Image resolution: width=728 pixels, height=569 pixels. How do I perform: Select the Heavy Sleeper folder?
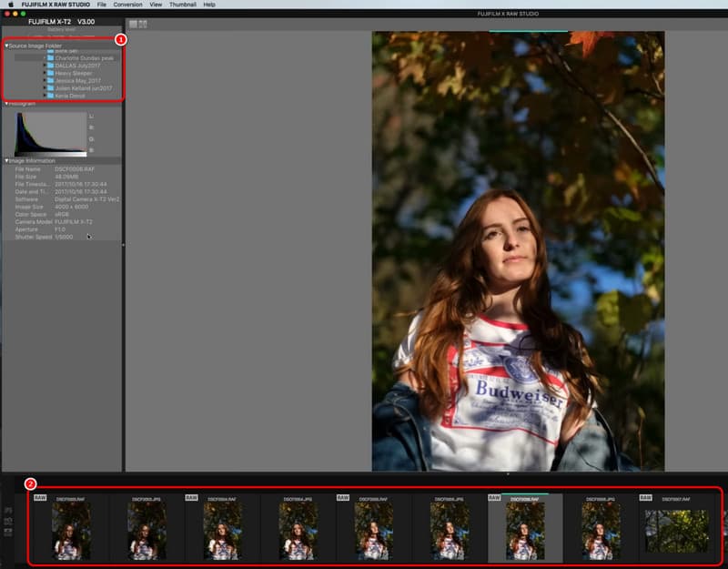click(74, 73)
